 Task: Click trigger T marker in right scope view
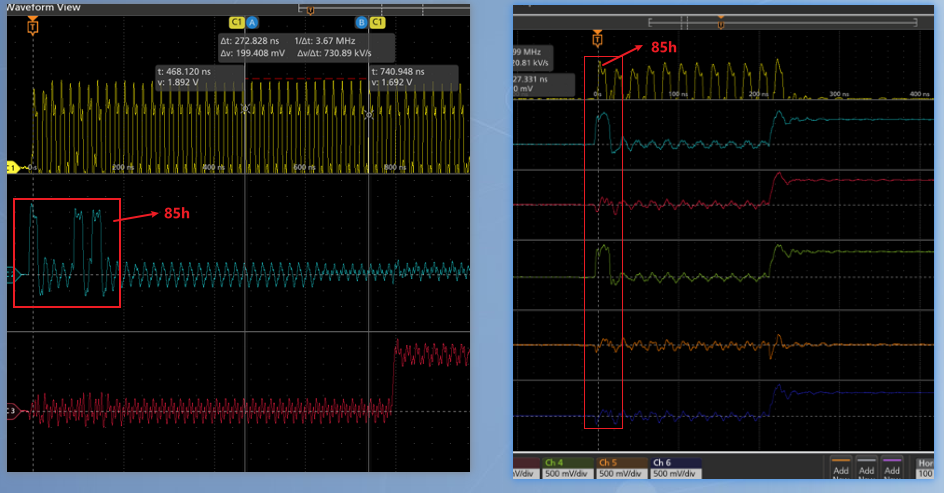[x=597, y=39]
